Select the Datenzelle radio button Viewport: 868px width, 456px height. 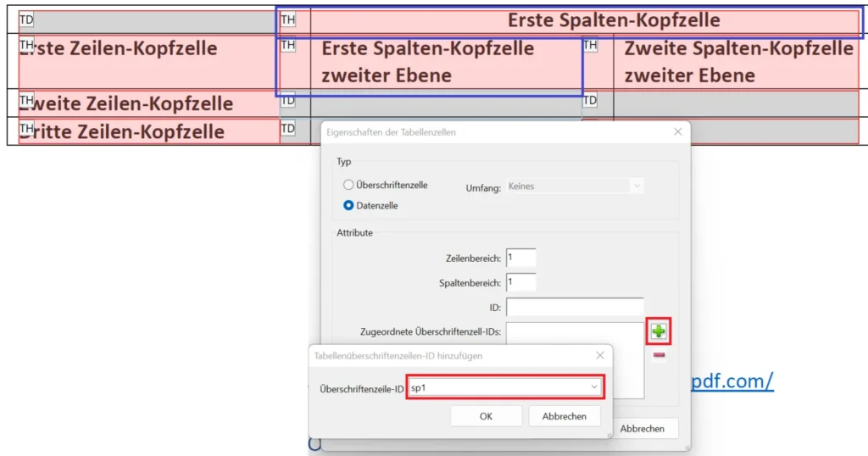click(348, 205)
